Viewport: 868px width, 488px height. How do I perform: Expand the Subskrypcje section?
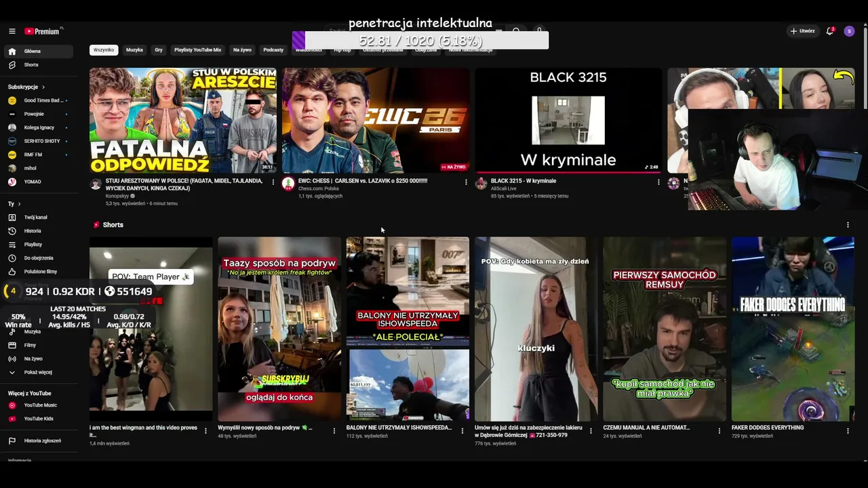pos(26,87)
